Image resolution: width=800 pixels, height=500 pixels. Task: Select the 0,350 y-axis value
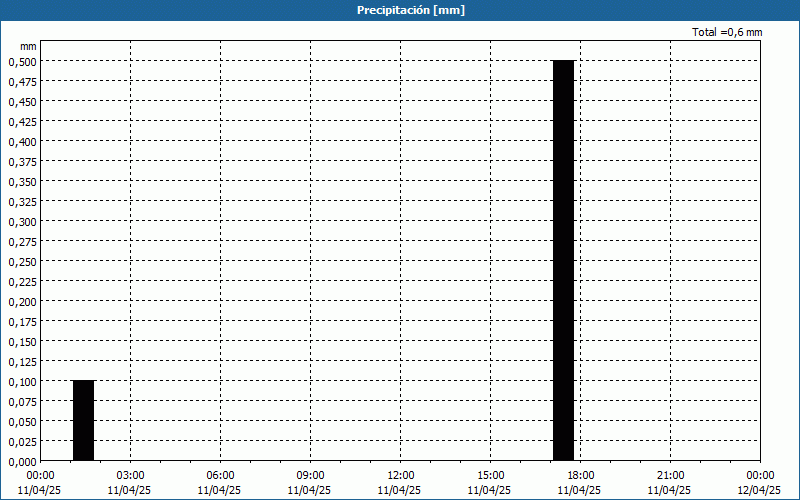22,182
